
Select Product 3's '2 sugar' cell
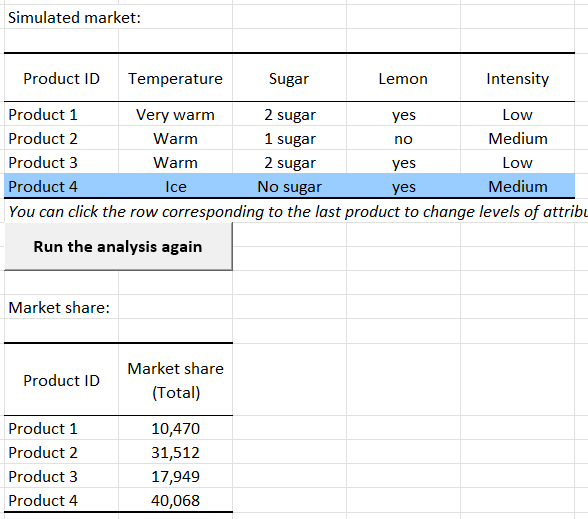click(x=290, y=163)
